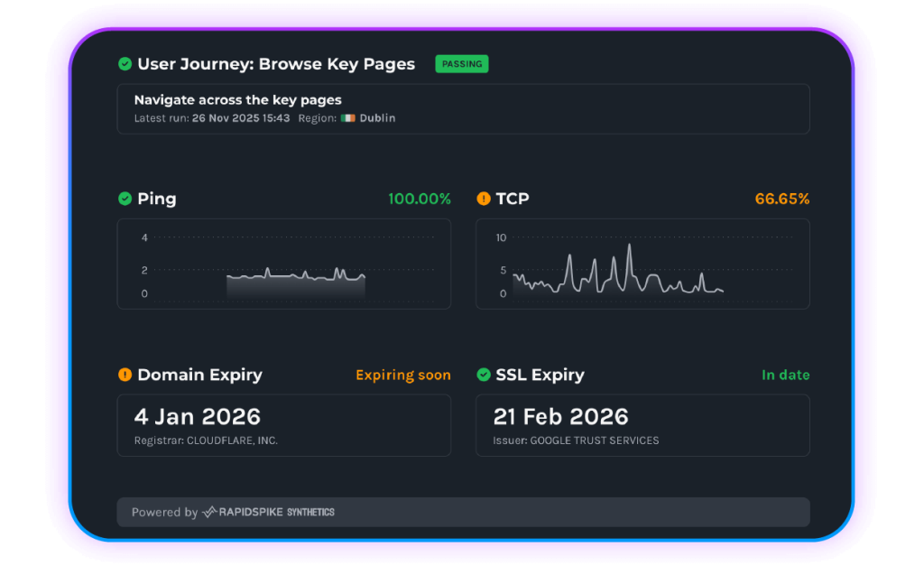
Task: Click the TCP response time chart
Action: tap(642, 264)
